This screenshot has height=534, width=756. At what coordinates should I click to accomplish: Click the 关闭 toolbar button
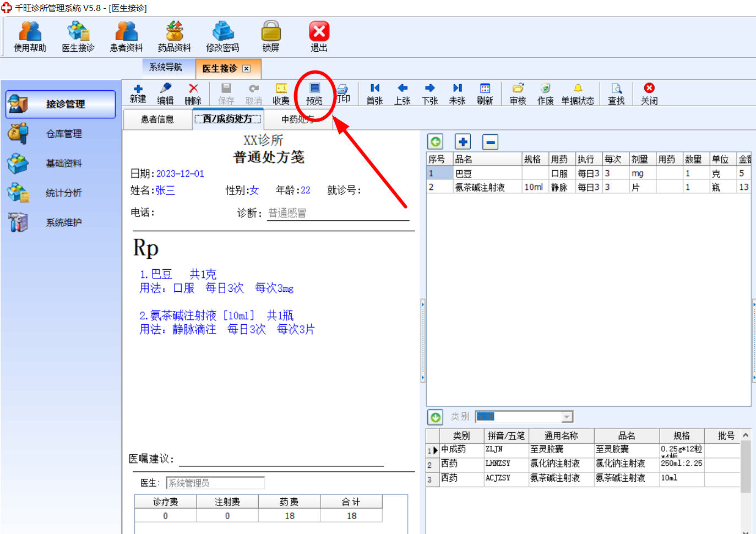[x=649, y=94]
